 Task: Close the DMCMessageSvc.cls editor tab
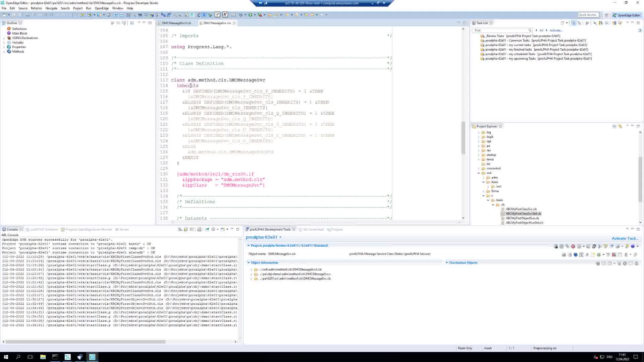tap(234, 23)
